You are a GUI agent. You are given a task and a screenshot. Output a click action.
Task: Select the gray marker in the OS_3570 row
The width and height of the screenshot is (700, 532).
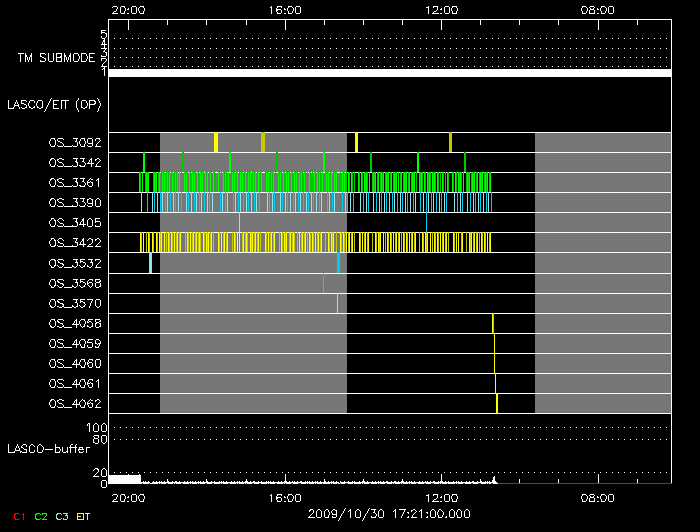click(x=337, y=303)
